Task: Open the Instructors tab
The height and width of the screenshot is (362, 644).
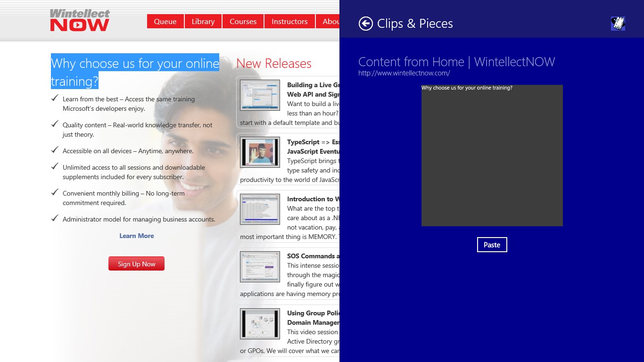Action: coord(289,21)
